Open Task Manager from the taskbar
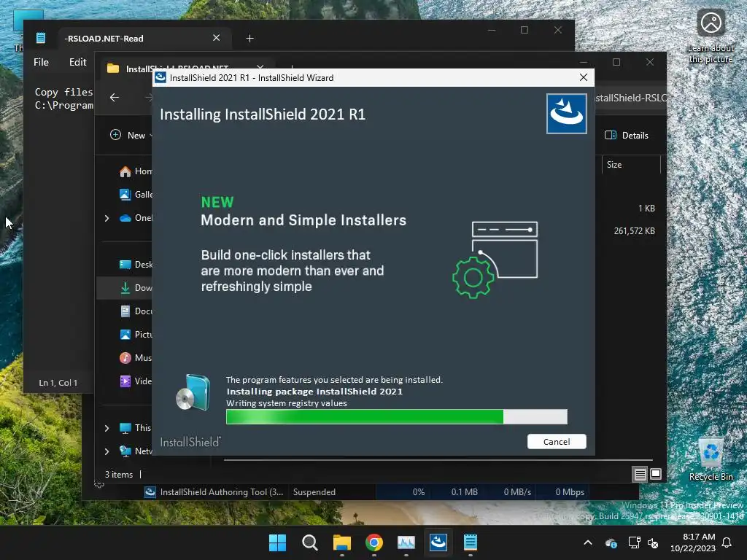This screenshot has height=560, width=747. [406, 542]
